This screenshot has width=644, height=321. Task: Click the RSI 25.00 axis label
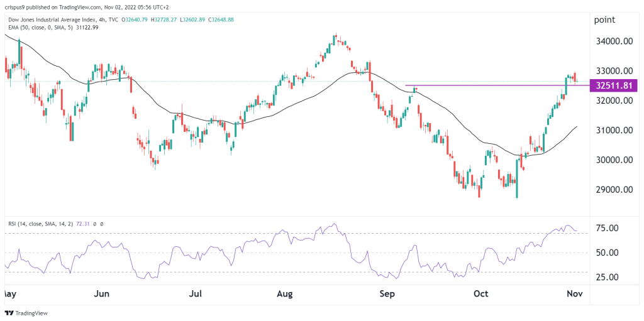point(608,277)
